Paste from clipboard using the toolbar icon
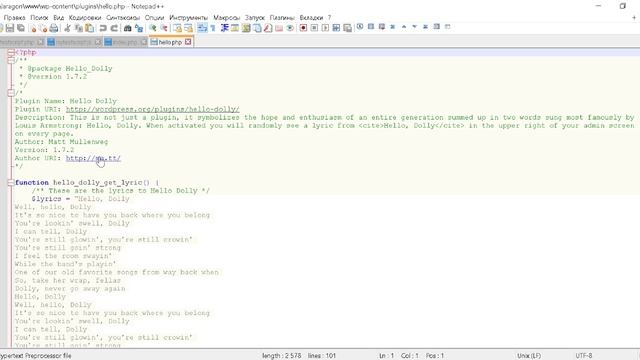The width and height of the screenshot is (640, 360). (89, 28)
